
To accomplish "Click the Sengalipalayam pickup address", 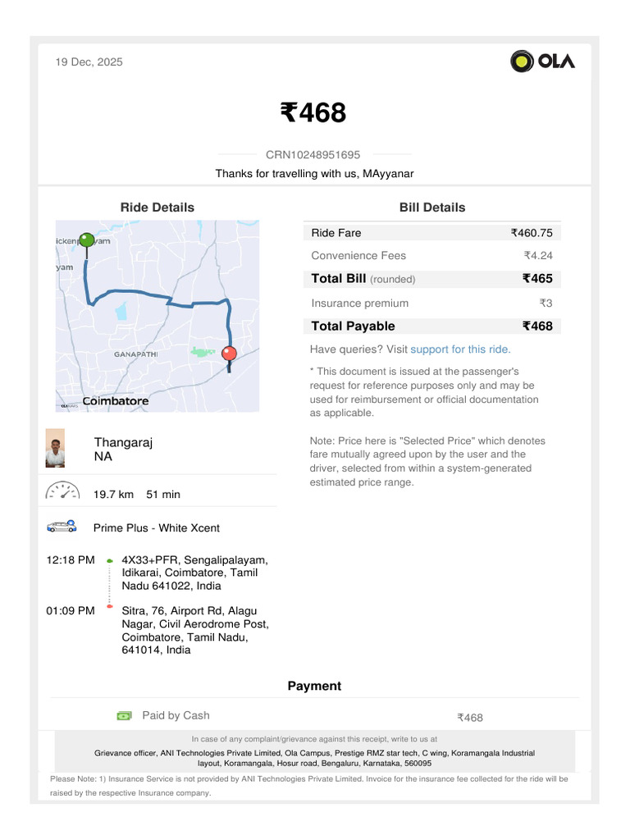I will 194,573.
